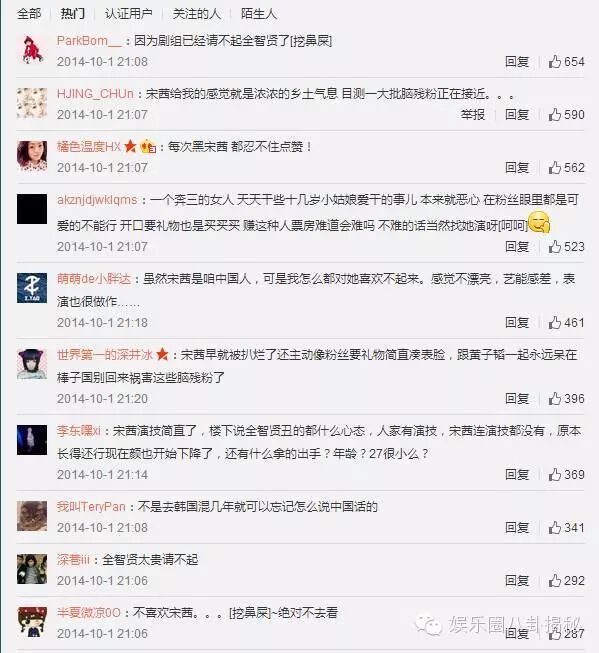Click thumbs-up on HJING_CHUn's comment
Screen dimensions: 599x653
[567, 115]
